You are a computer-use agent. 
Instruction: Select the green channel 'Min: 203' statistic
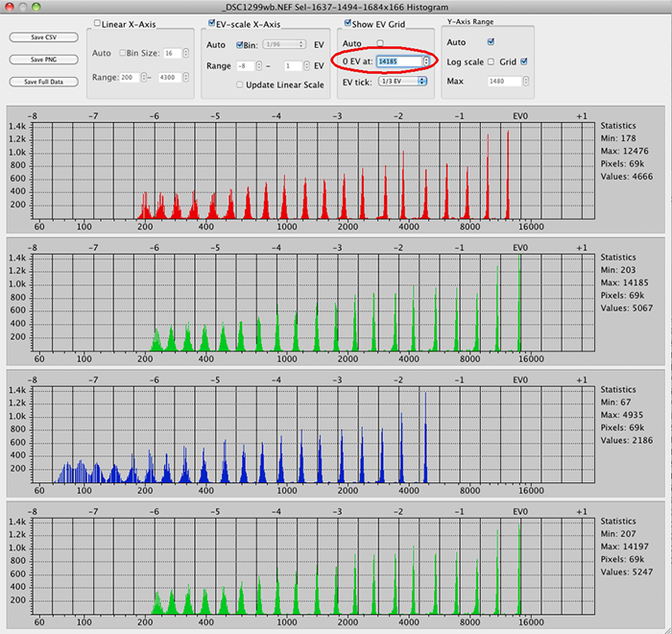618,270
